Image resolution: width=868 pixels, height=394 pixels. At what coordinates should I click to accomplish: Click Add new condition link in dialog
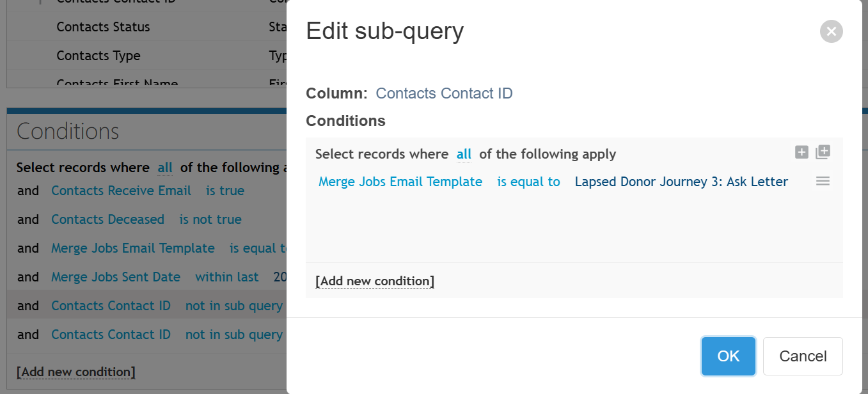[x=375, y=281]
